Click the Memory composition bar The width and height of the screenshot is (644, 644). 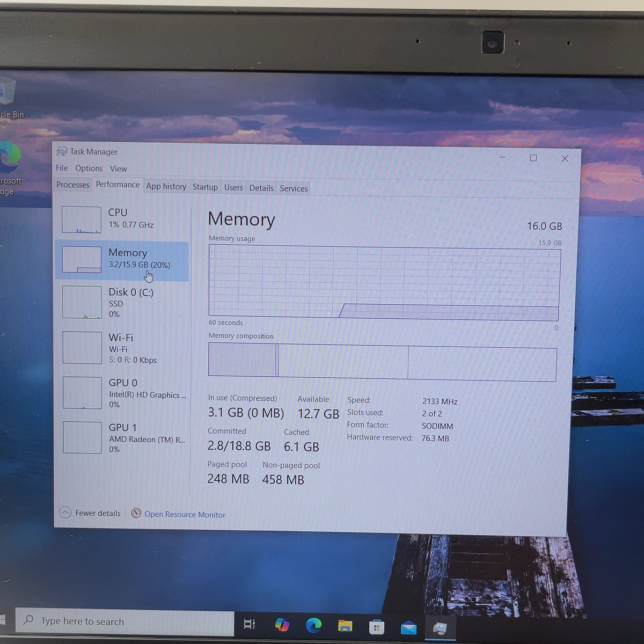point(382,363)
